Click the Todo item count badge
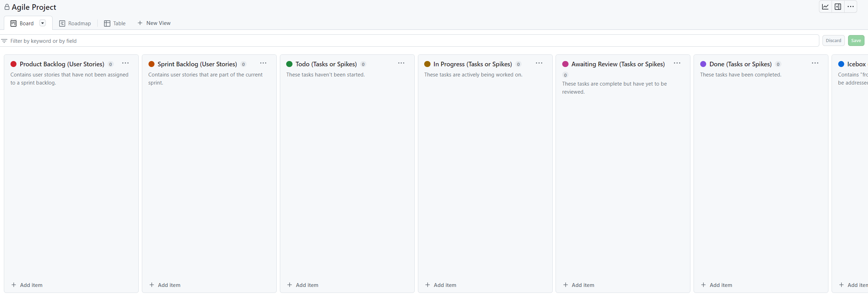This screenshot has width=868, height=295. [363, 64]
